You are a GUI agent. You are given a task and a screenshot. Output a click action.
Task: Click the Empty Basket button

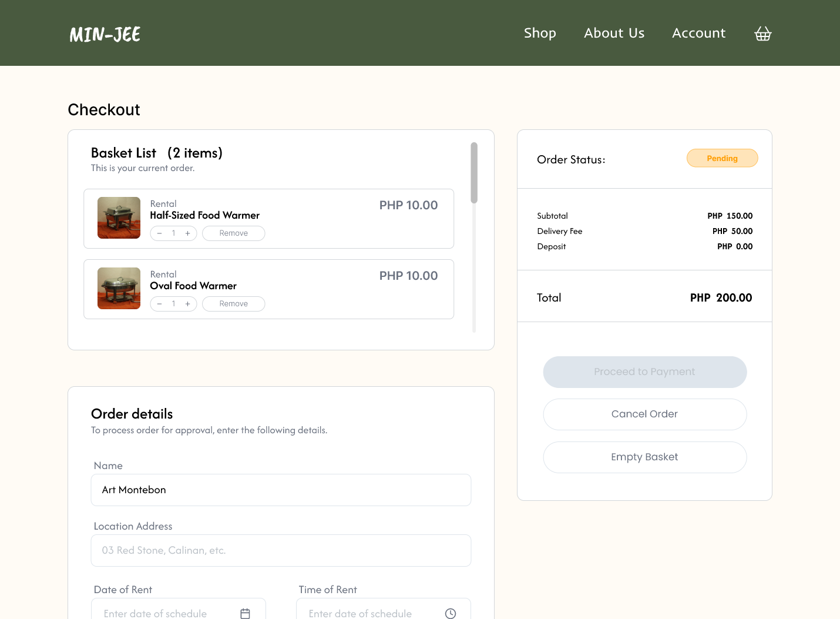pos(644,457)
